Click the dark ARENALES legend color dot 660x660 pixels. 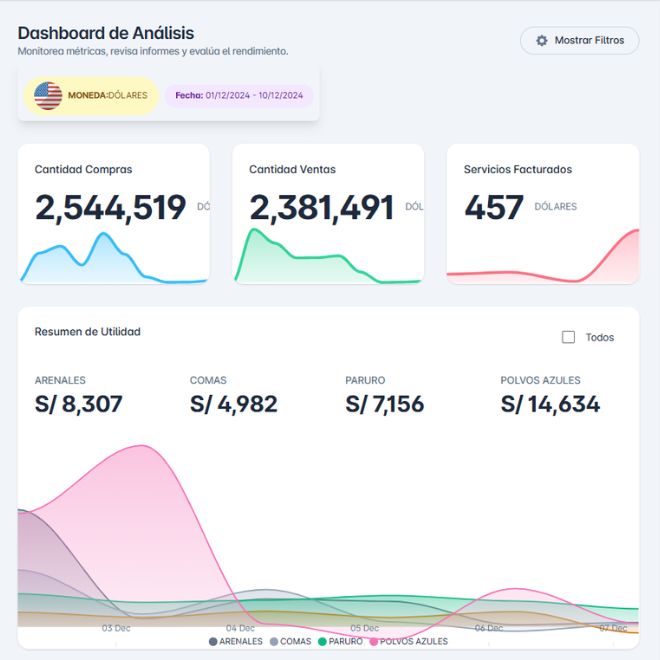click(213, 641)
